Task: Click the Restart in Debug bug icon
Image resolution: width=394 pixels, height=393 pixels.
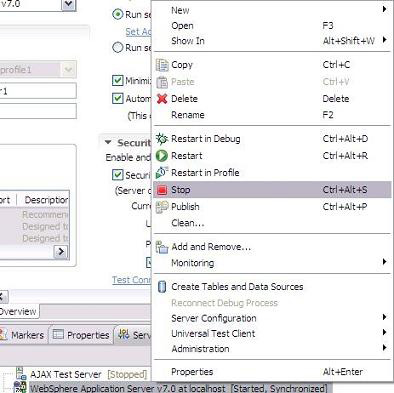Action: pyautogui.click(x=162, y=139)
